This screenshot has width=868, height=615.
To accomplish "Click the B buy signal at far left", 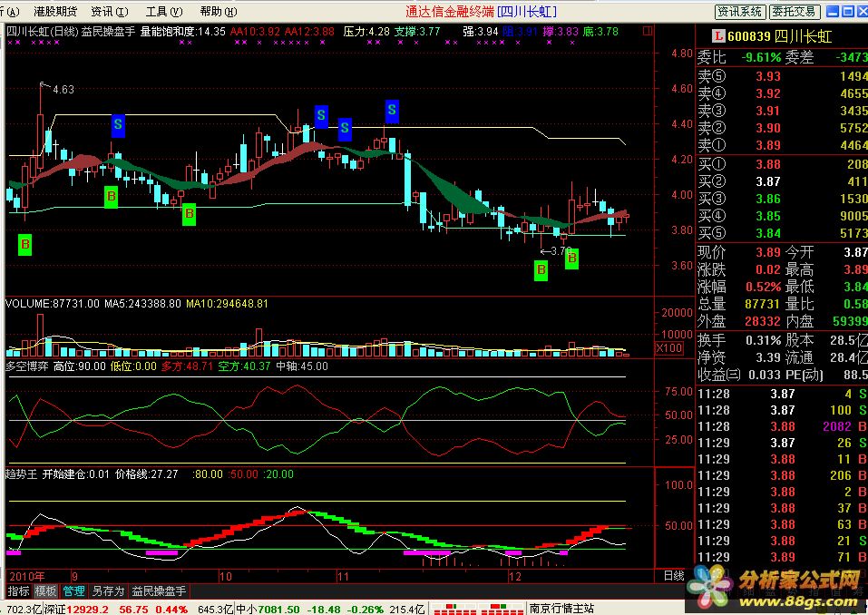I will [24, 245].
